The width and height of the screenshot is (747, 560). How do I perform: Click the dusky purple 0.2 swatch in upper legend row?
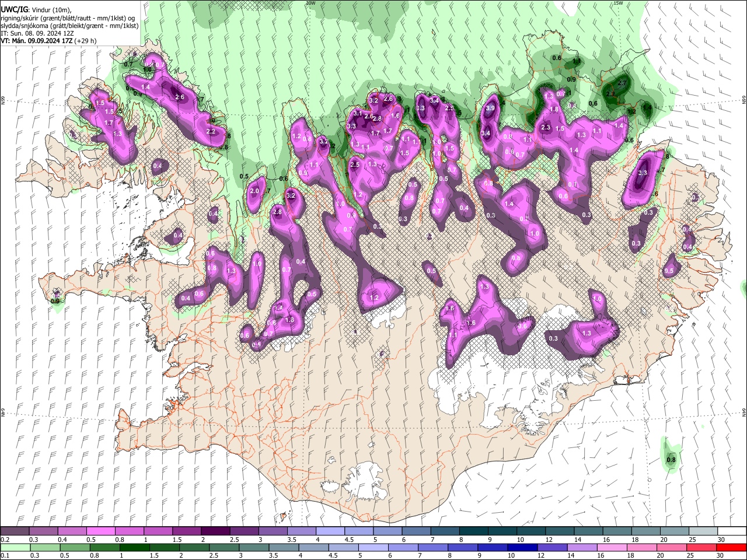click(x=15, y=531)
